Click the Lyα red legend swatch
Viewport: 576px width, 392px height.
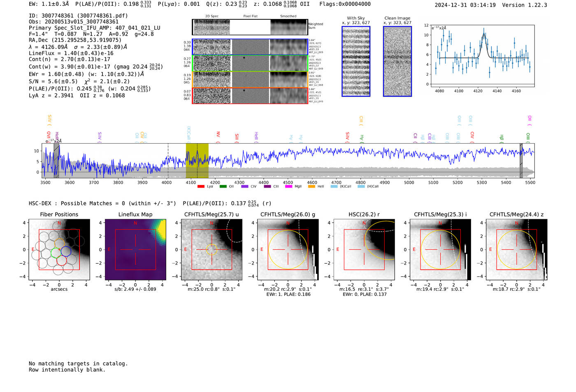201,186
